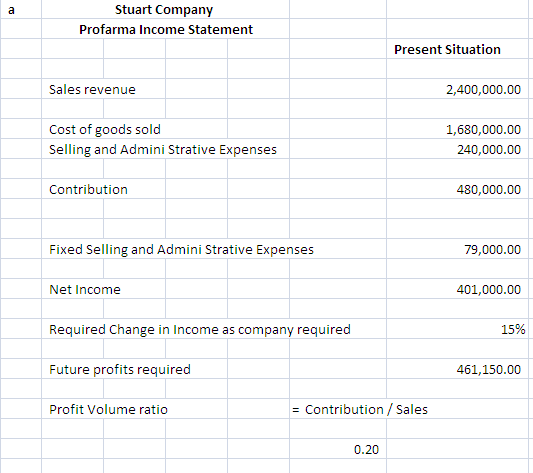Click the 15% value cell
This screenshot has height=473, width=533.
(513, 330)
